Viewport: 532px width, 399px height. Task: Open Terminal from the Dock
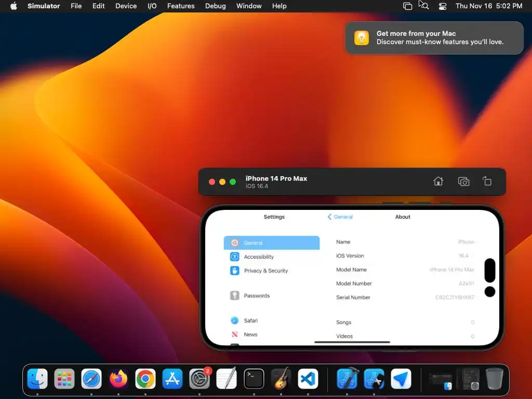click(x=254, y=379)
